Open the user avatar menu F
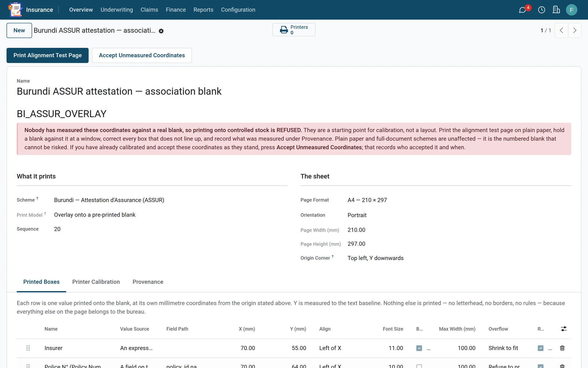 tap(571, 10)
